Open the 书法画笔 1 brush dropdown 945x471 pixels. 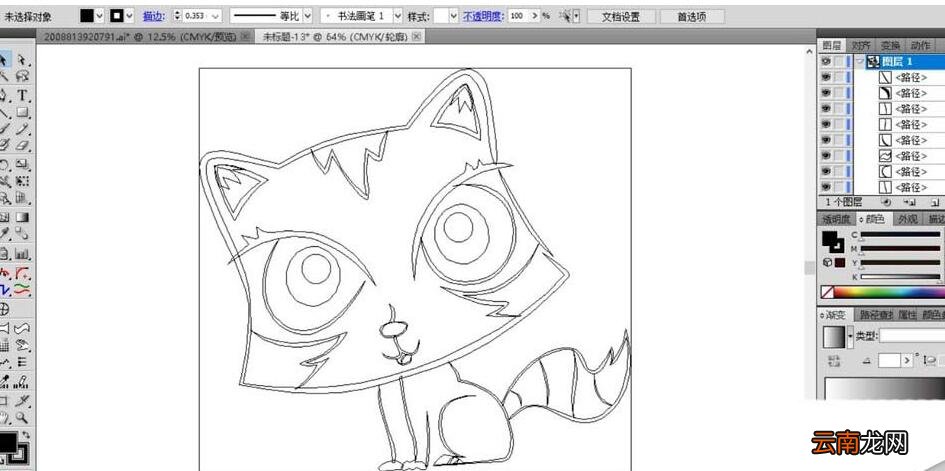(x=398, y=16)
